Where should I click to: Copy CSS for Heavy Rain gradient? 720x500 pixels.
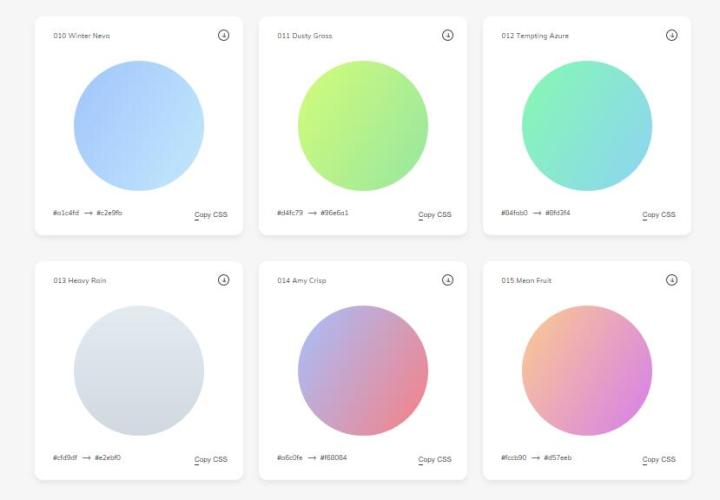tap(211, 459)
